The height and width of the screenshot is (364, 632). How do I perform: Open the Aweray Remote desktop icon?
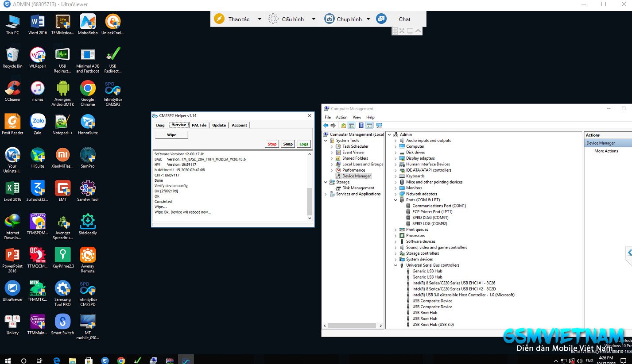[88, 260]
